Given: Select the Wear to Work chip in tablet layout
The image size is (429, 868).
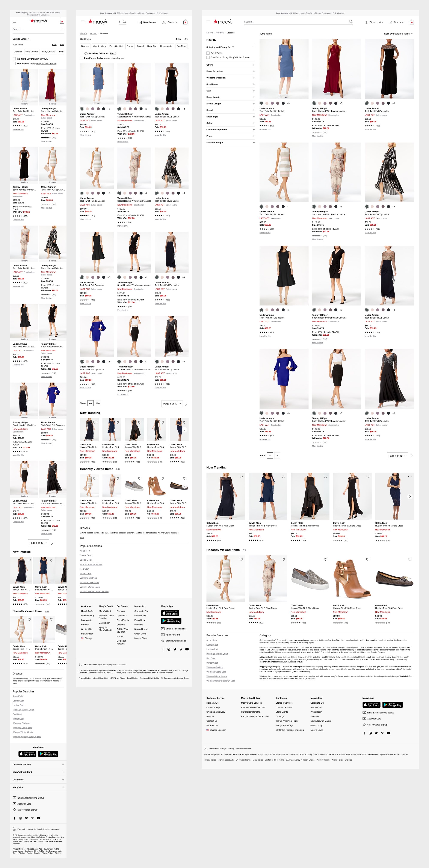Looking at the screenshot, I should click(99, 46).
